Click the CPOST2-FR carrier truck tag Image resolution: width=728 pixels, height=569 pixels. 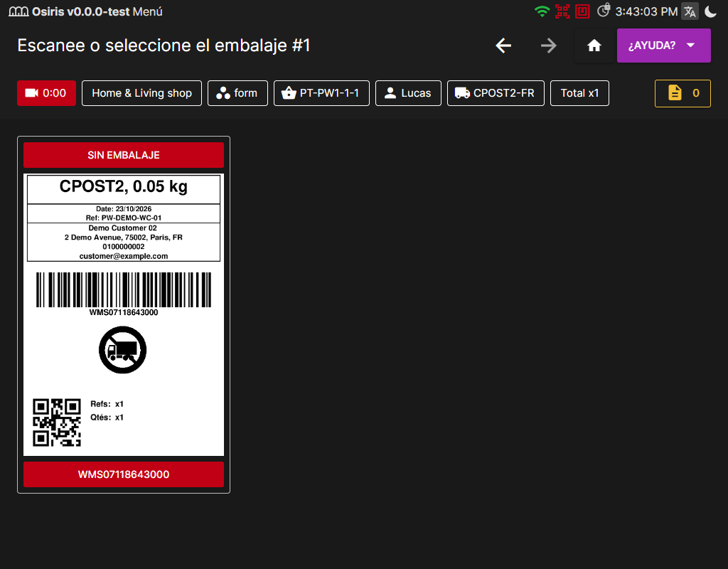pos(496,93)
